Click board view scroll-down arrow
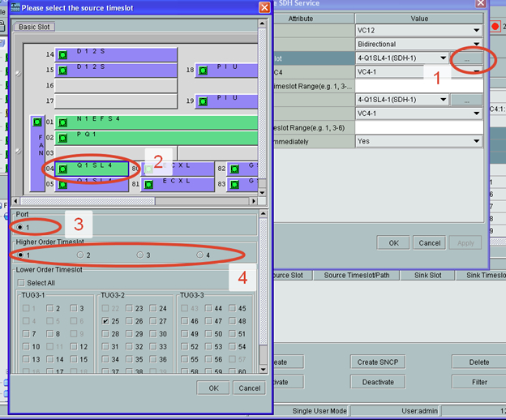Image resolution: width=506 pixels, height=420 pixels. pyautogui.click(x=263, y=192)
